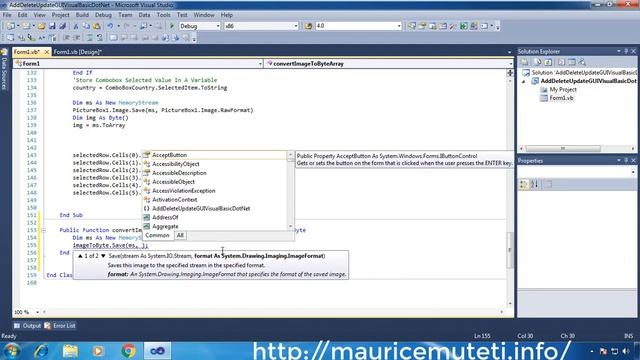Open the 4.0 find combo box dropdown
The image size is (640, 360).
[399, 26]
